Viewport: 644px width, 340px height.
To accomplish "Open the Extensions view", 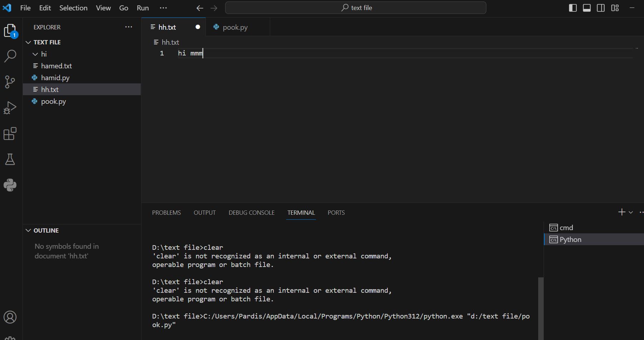I will (10, 133).
